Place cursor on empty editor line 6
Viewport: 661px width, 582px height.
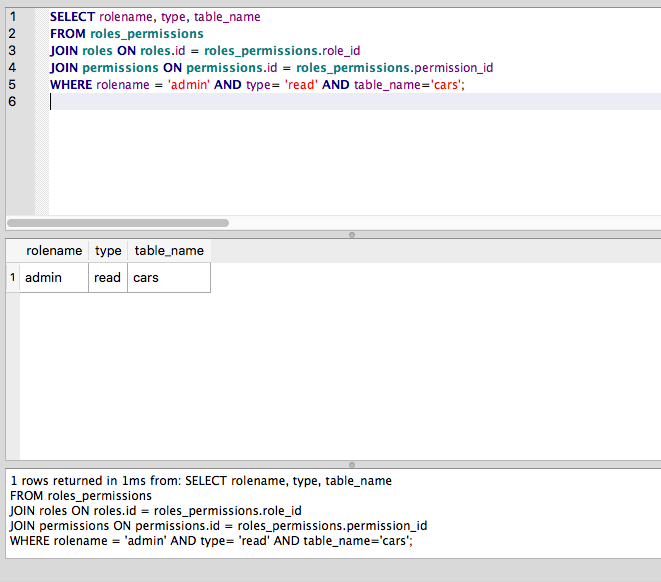[x=354, y=102]
